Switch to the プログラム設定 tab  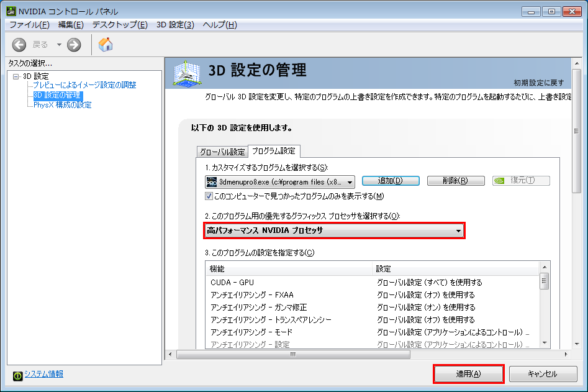coord(274,151)
